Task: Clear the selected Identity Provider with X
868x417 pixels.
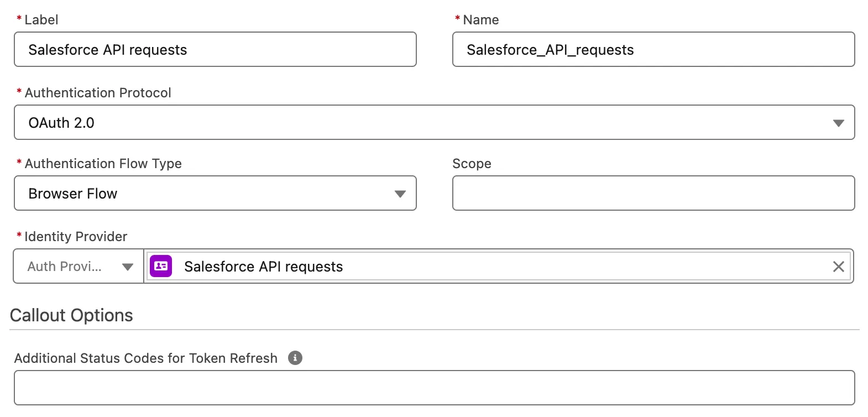Action: tap(838, 267)
